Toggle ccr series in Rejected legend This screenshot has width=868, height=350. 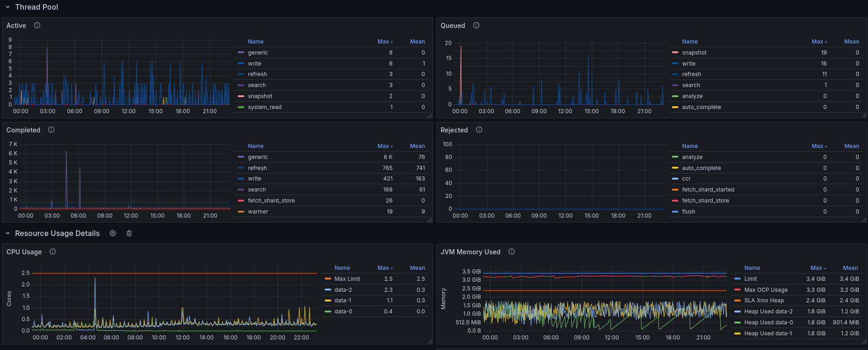click(x=686, y=179)
